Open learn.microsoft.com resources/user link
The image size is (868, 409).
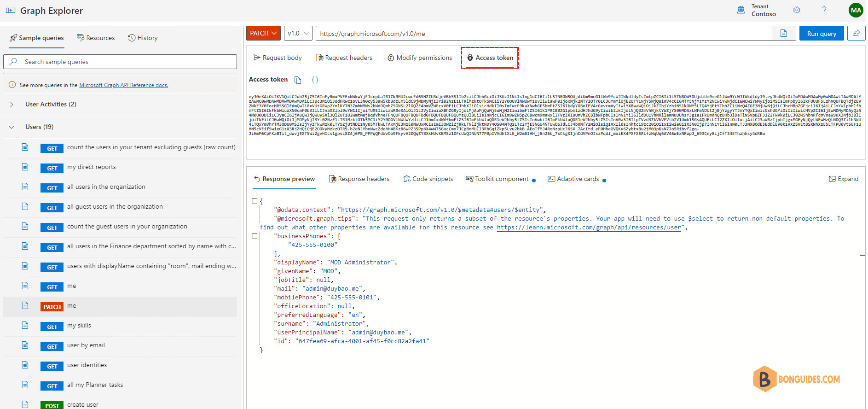tap(589, 227)
